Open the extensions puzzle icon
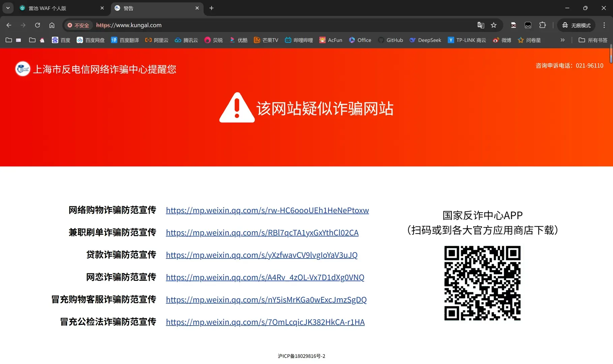The image size is (613, 364). coord(543,25)
